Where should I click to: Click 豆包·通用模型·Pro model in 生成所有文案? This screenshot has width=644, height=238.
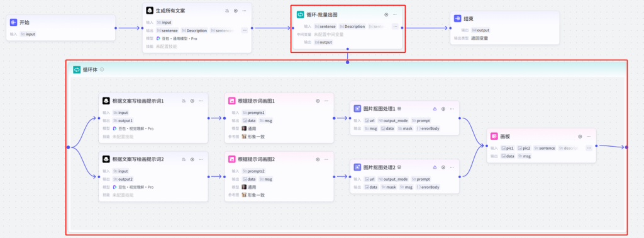click(177, 38)
